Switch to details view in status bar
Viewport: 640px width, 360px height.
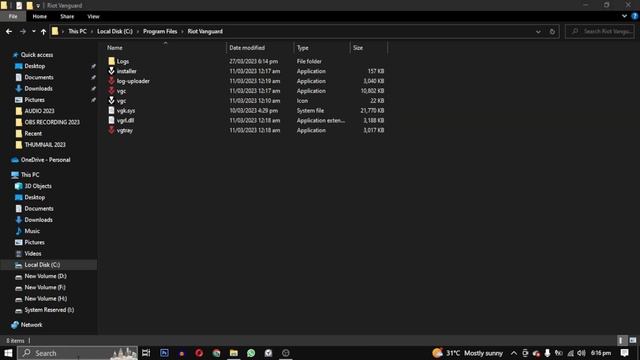(x=621, y=340)
